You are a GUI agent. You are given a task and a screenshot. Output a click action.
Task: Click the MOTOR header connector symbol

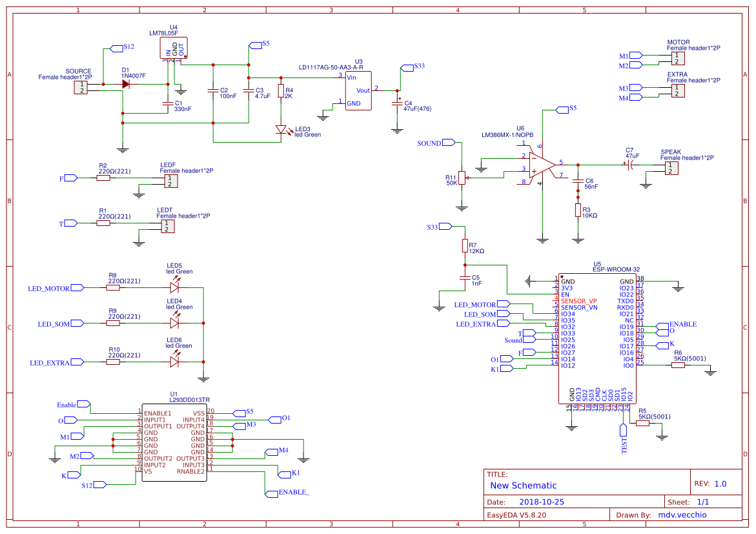678,58
